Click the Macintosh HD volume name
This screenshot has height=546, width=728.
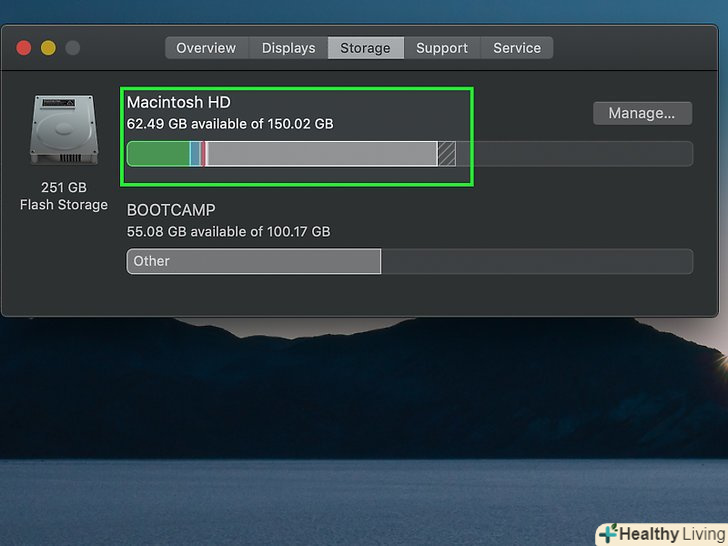tap(179, 102)
